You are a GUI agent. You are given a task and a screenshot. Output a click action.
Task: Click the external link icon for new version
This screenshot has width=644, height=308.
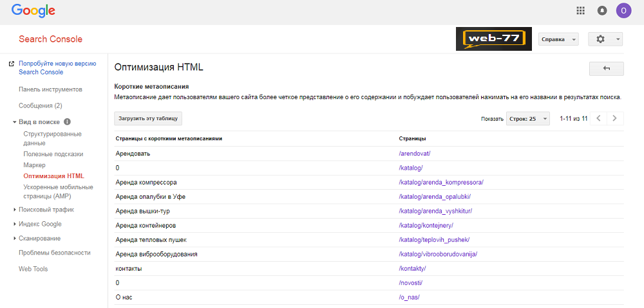click(11, 64)
